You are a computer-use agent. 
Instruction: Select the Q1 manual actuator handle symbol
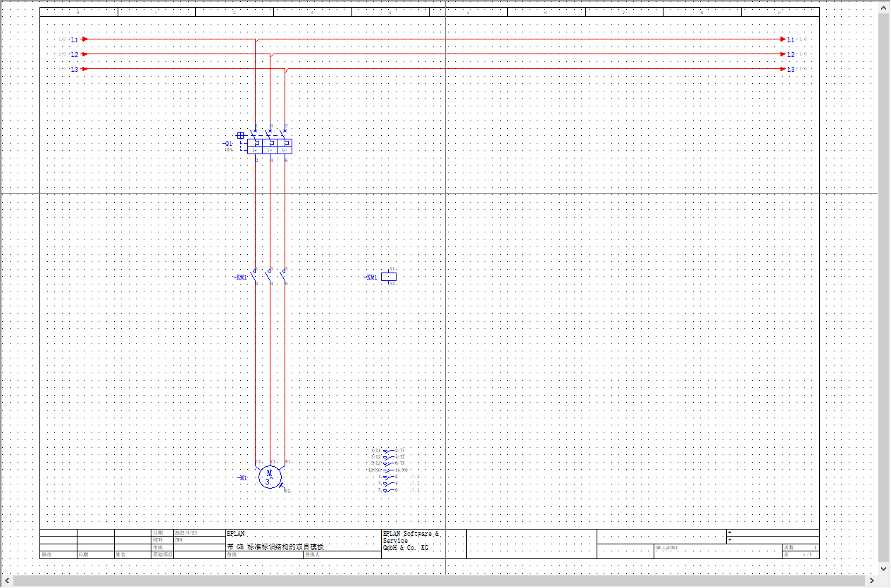point(240,135)
